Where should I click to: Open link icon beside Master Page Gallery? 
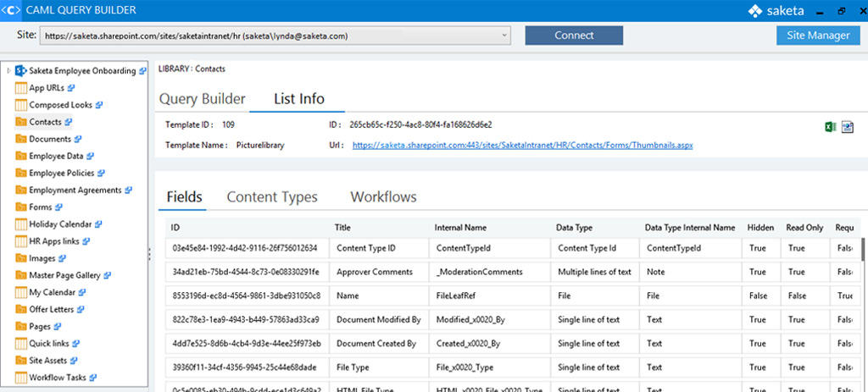coord(108,275)
